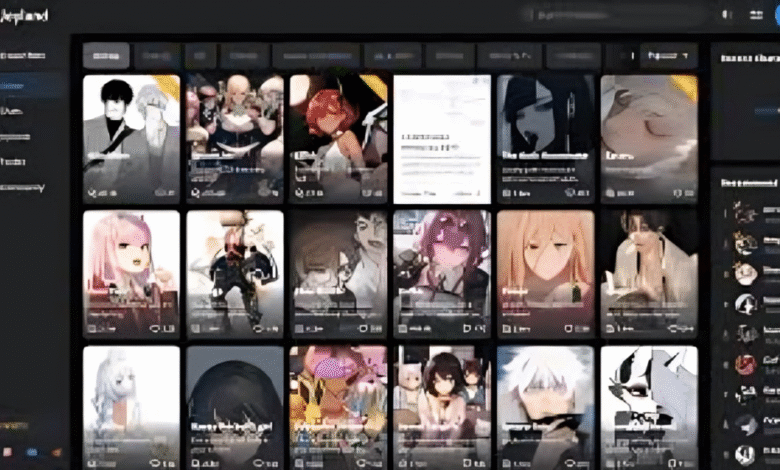The height and width of the screenshot is (470, 780).
Task: Click the highlighted blue item in the left sidebar
Action: [x=30, y=87]
